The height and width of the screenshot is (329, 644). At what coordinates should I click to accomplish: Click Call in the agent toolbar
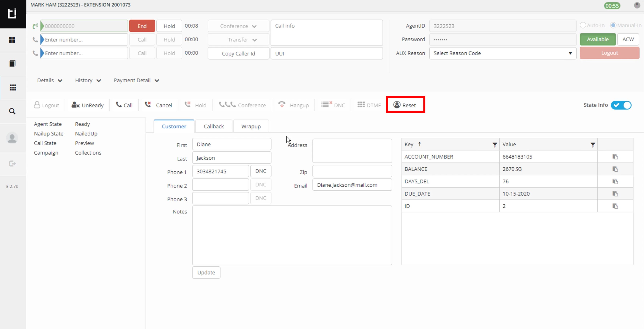click(x=124, y=105)
